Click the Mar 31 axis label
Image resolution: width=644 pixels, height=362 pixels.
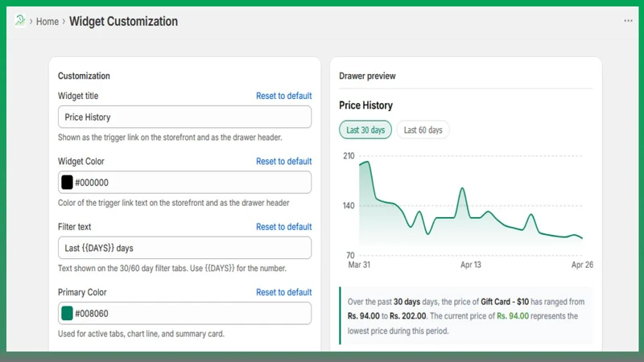click(359, 265)
